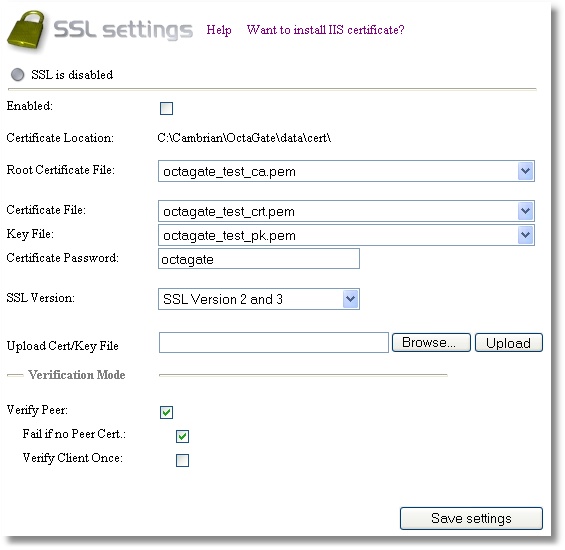Enable the SSL Enabled checkbox
The image size is (565, 550).
[166, 108]
